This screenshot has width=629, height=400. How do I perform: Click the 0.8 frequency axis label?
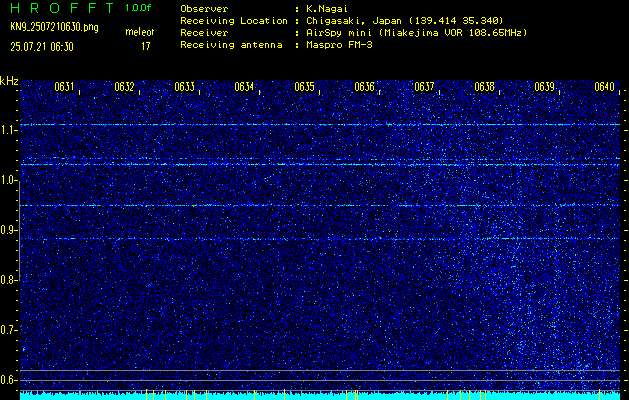pos(8,280)
